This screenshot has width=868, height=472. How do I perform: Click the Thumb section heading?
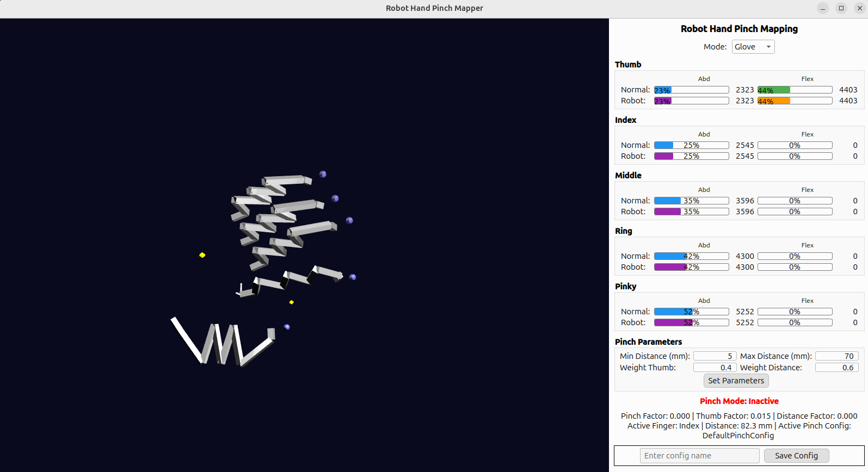tap(628, 64)
